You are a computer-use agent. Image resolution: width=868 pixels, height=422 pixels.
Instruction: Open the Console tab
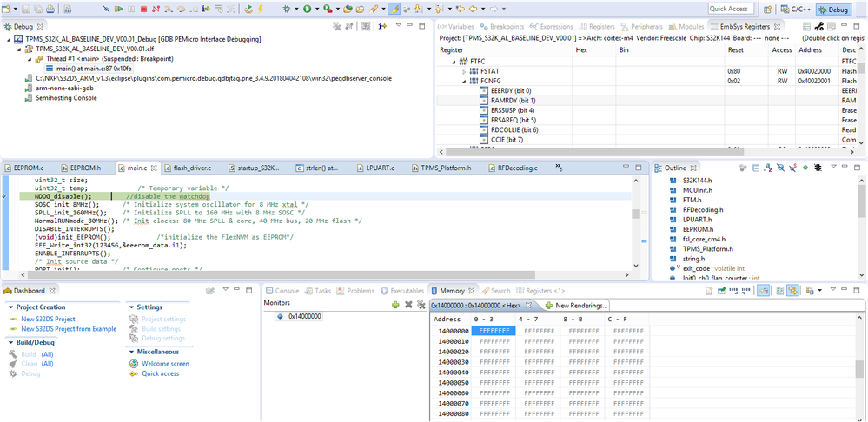[286, 291]
